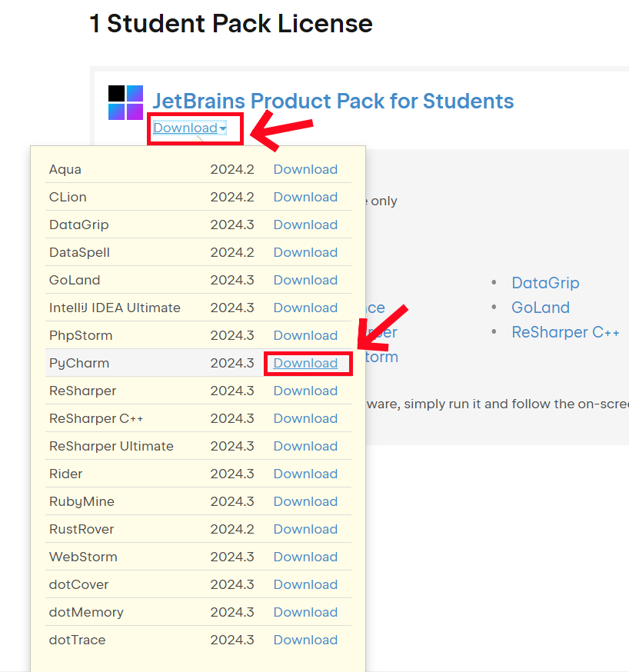
Task: Open the Download dropdown under Product Pack
Action: [190, 128]
